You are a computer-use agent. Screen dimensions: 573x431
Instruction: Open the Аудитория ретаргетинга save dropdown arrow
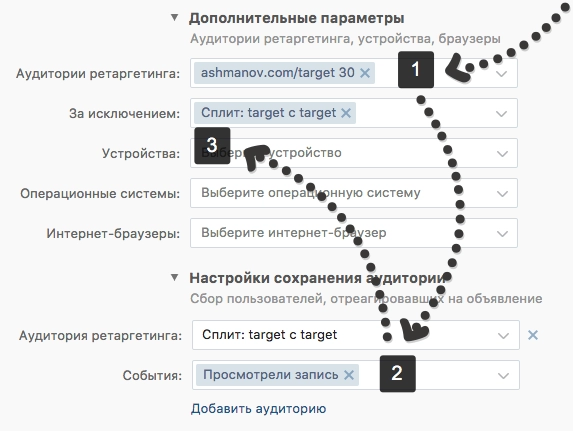(504, 336)
